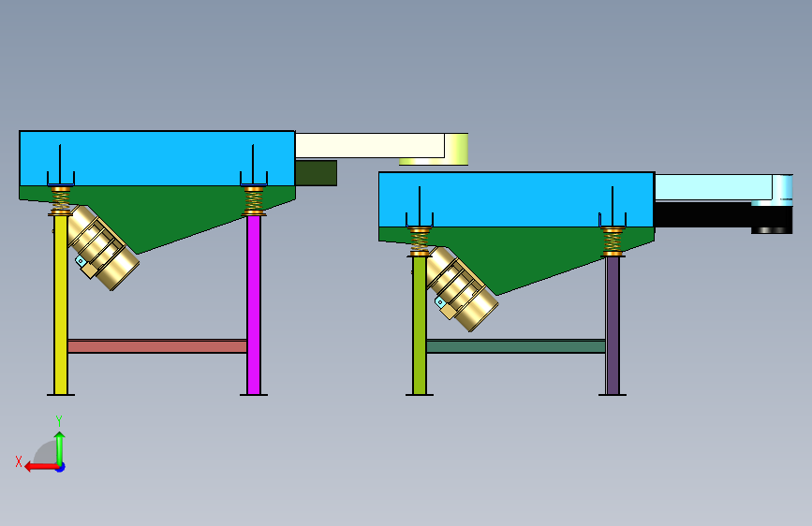Select the right machine's brass vibration motor
The width and height of the screenshot is (812, 526).
462,289
